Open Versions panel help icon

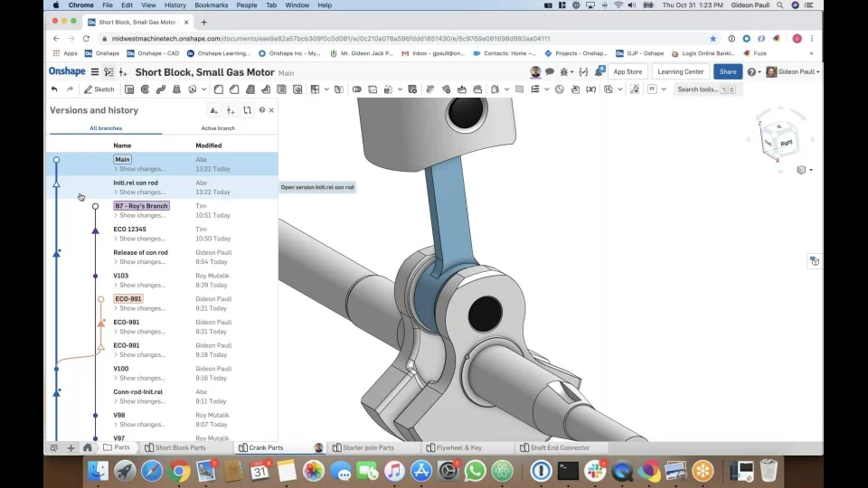262,110
